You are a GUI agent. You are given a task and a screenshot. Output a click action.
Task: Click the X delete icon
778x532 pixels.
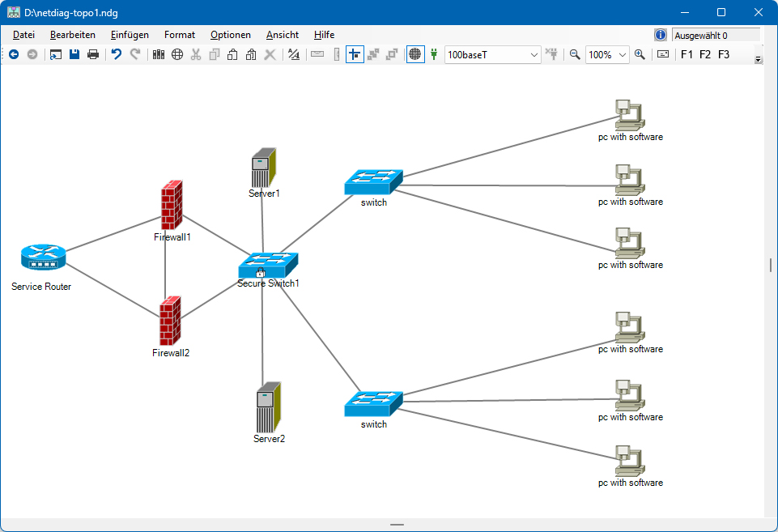[x=270, y=54]
